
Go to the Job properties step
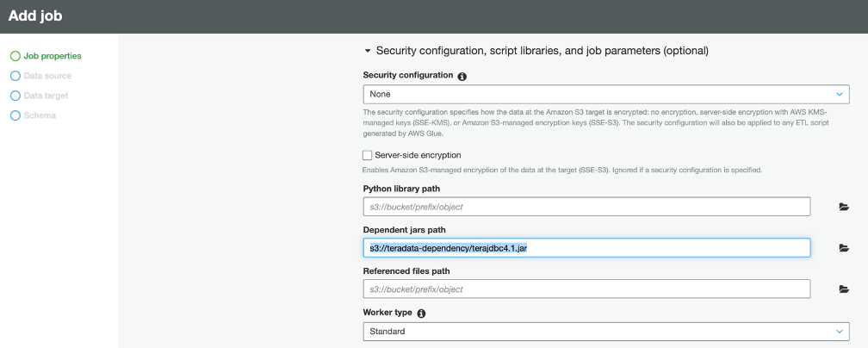[53, 56]
